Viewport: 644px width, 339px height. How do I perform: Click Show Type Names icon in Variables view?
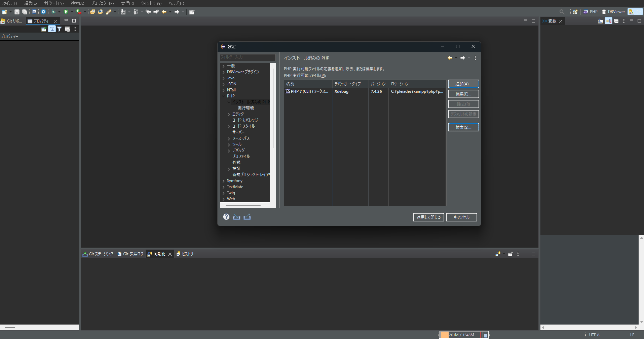pyautogui.click(x=601, y=21)
